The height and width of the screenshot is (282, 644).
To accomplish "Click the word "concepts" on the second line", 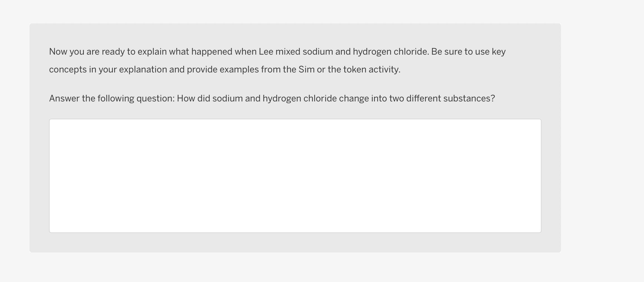I will pos(68,70).
